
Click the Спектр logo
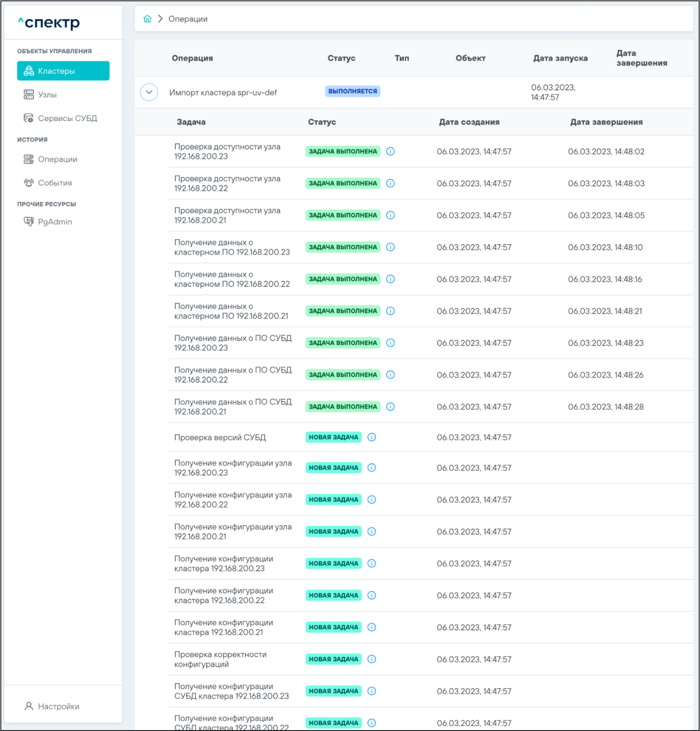tap(49, 23)
